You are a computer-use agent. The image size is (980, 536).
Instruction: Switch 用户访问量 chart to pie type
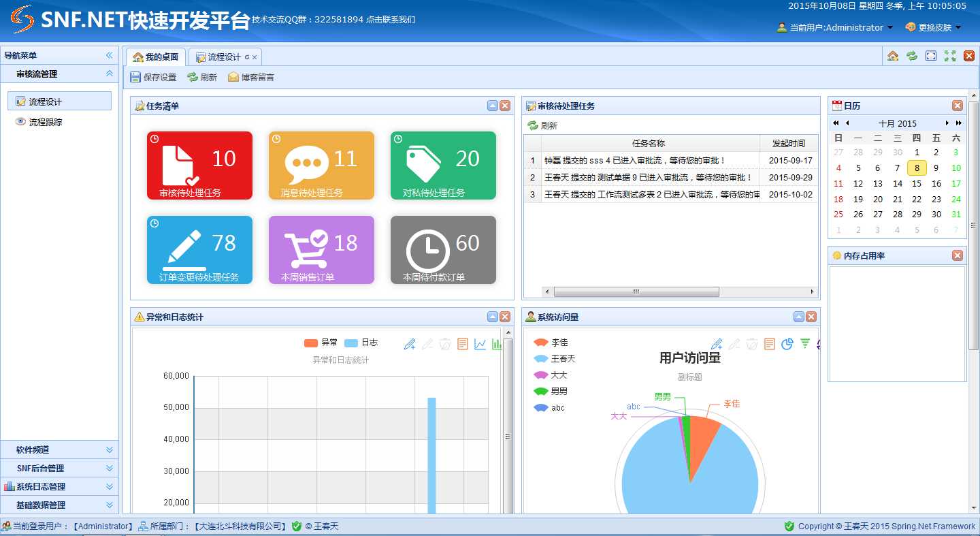click(787, 344)
